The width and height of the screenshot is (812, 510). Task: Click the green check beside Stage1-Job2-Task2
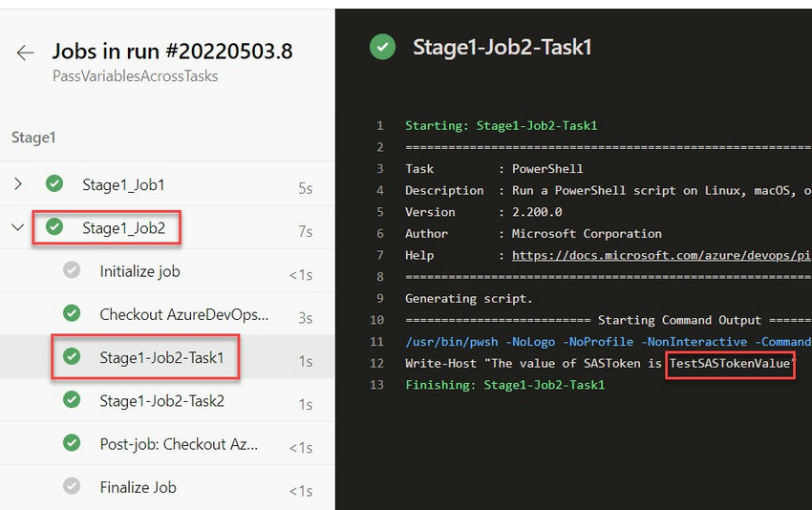[72, 400]
